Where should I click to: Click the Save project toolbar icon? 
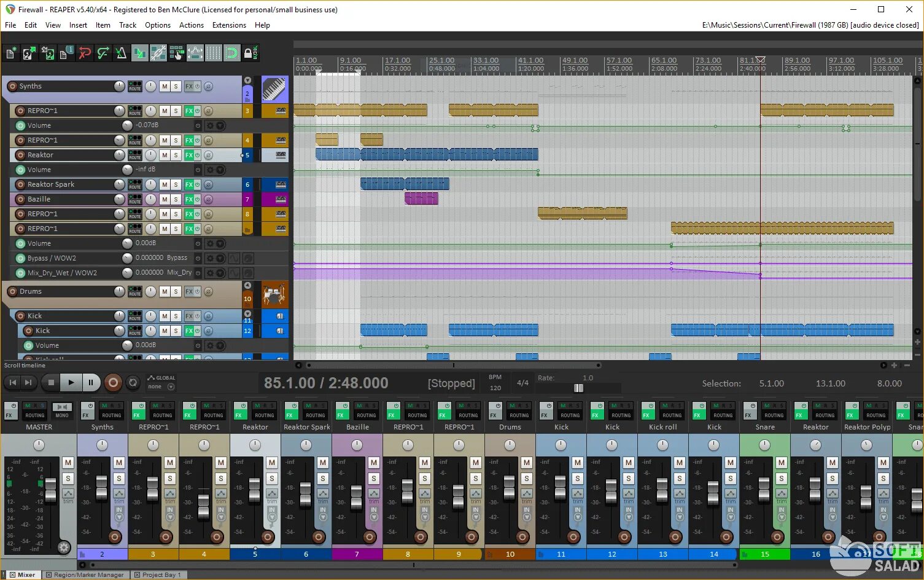click(x=48, y=53)
